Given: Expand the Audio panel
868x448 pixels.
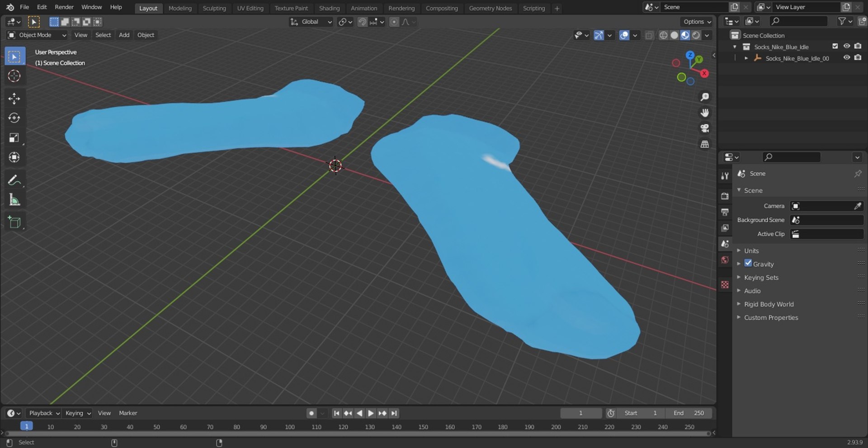Looking at the screenshot, I should (x=752, y=291).
